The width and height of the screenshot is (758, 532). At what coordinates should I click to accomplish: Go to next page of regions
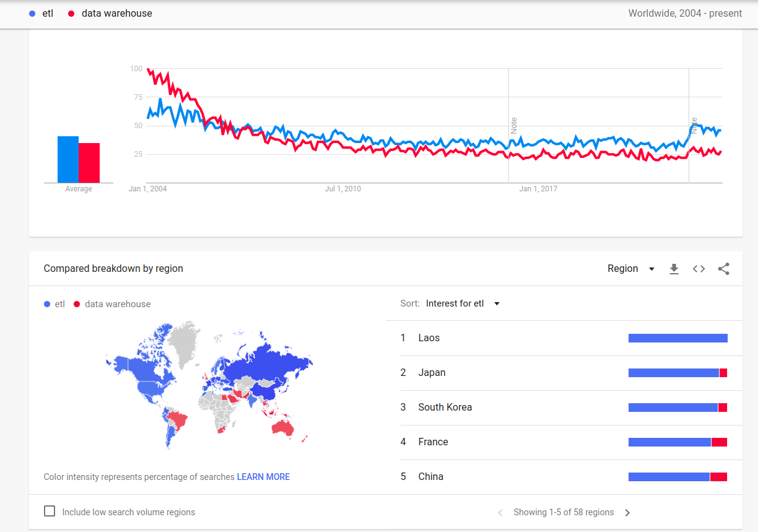[x=627, y=513]
